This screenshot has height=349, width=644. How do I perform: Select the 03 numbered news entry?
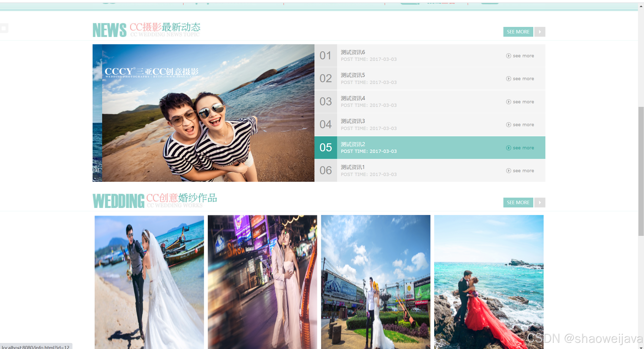pyautogui.click(x=326, y=102)
